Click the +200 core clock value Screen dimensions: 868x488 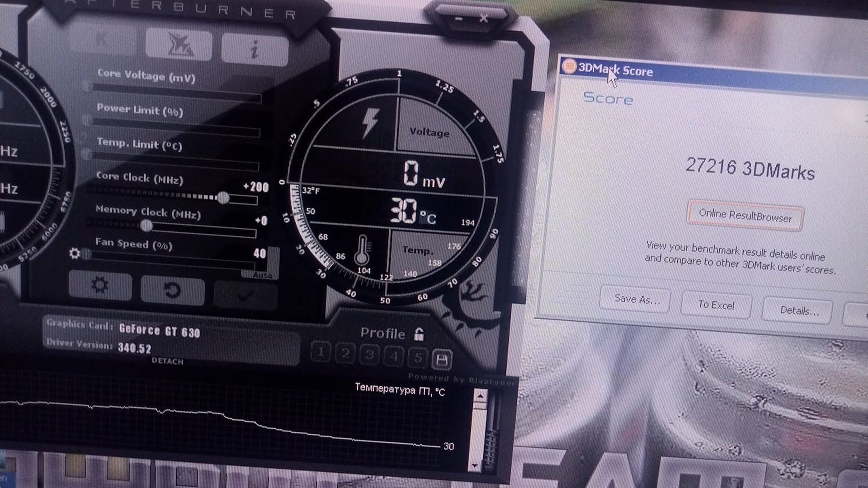(256, 187)
